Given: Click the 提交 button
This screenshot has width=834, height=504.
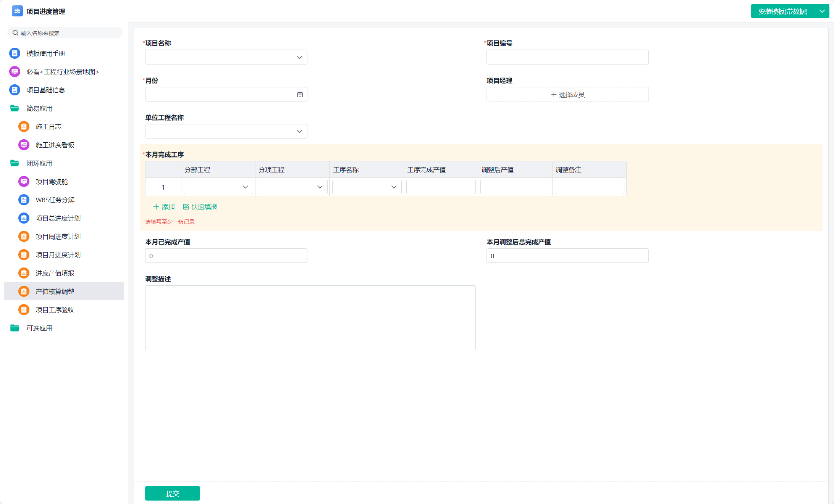Looking at the screenshot, I should pos(172,493).
